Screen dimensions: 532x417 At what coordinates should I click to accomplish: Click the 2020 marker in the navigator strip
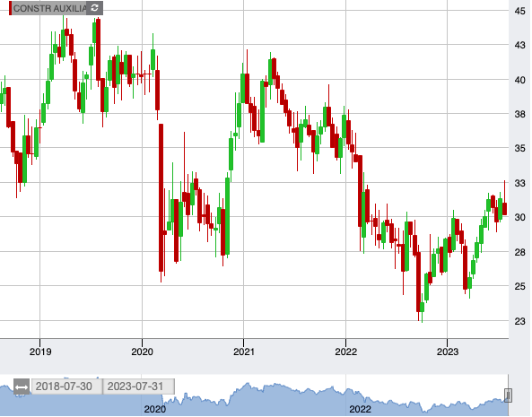(x=155, y=409)
